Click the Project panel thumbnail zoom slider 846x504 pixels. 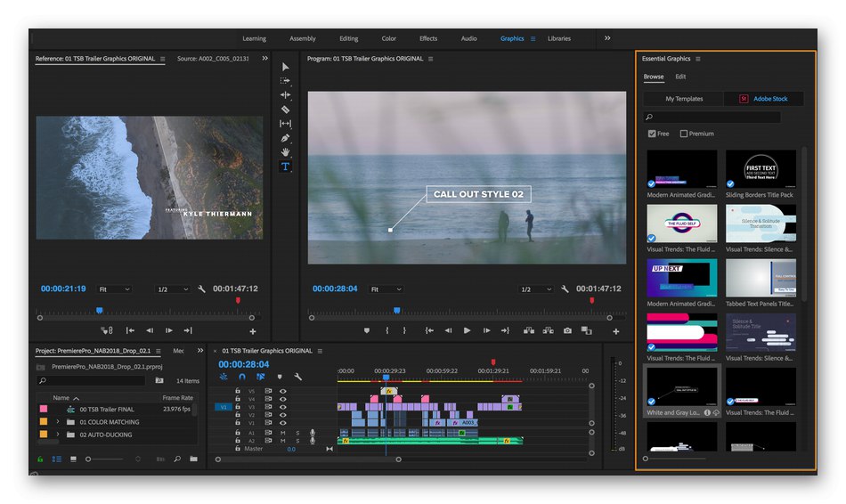coord(89,459)
